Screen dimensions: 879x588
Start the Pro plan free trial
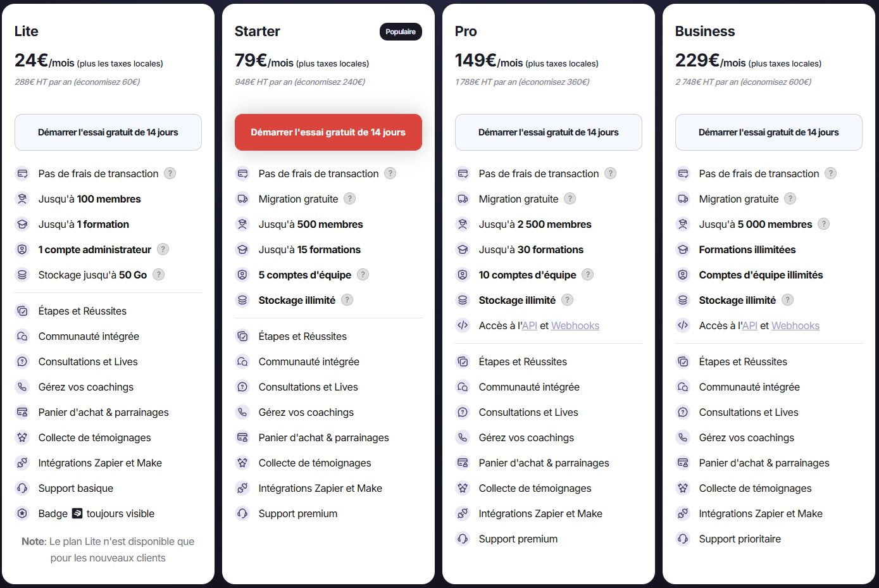tap(548, 132)
